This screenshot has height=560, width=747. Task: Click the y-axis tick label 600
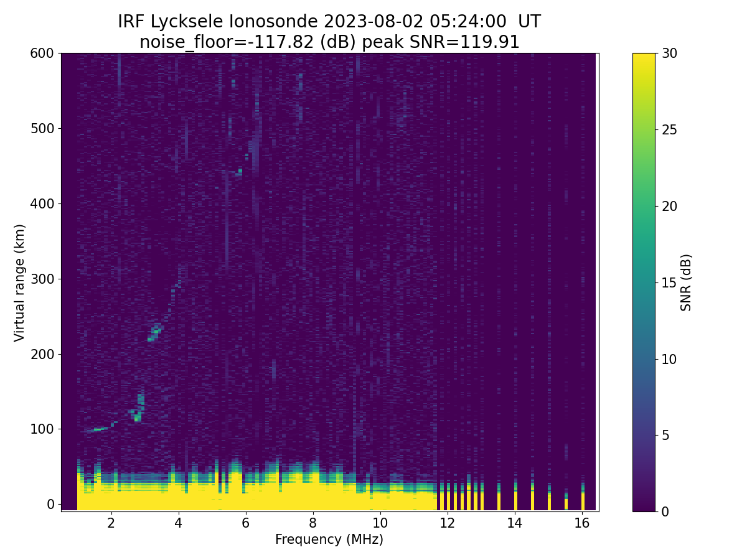[x=42, y=54]
